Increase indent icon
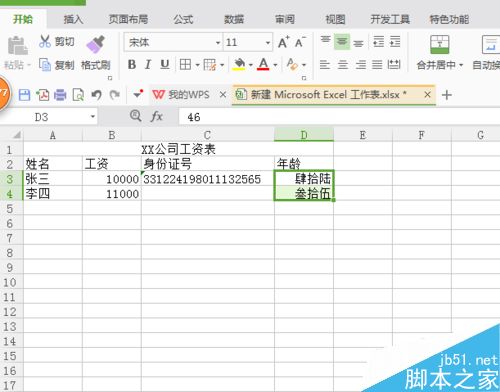The height and width of the screenshot is (392, 500). click(395, 42)
